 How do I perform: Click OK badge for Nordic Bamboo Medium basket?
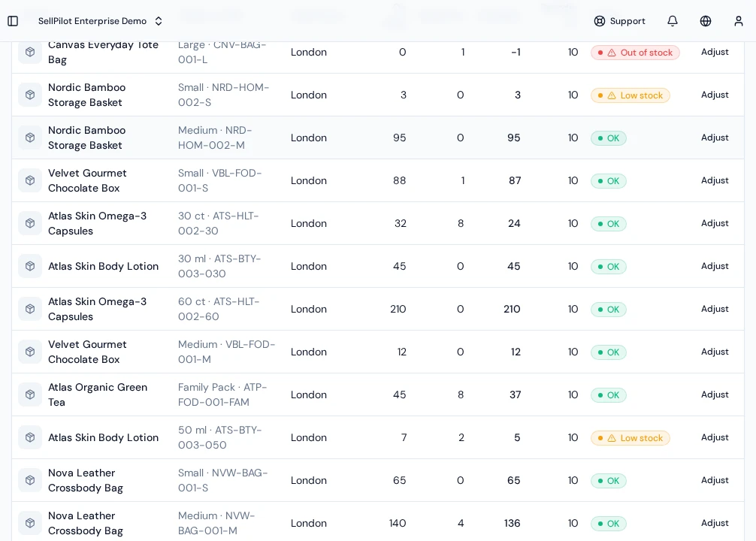coord(609,138)
